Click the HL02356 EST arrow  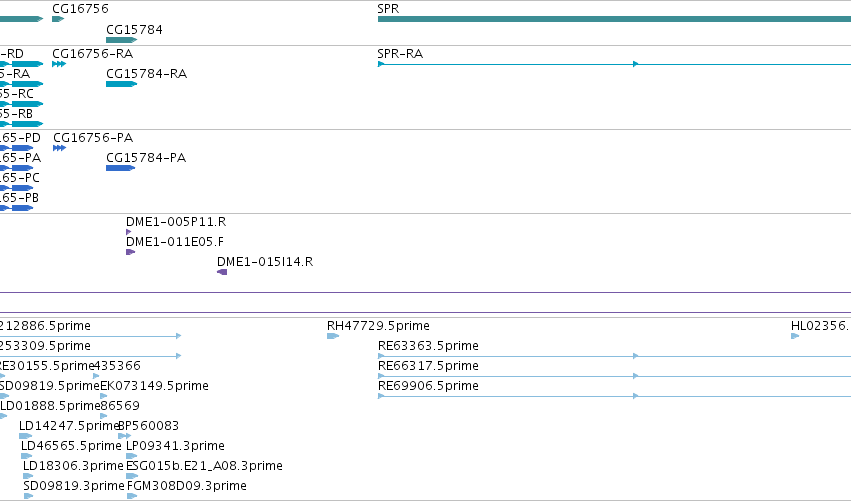795,336
